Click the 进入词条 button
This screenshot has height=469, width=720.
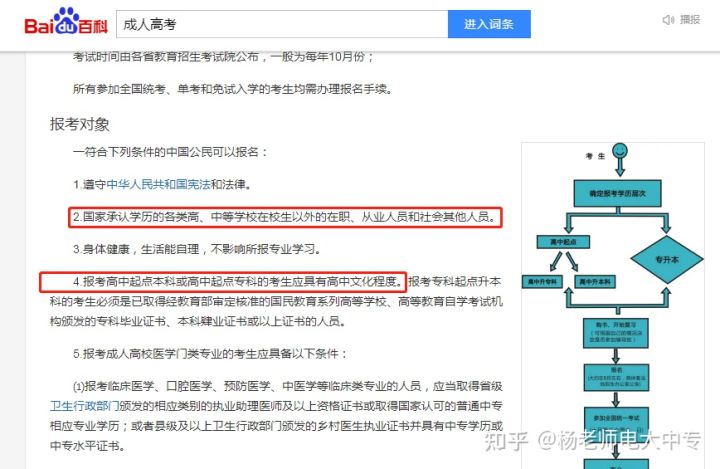tap(489, 24)
